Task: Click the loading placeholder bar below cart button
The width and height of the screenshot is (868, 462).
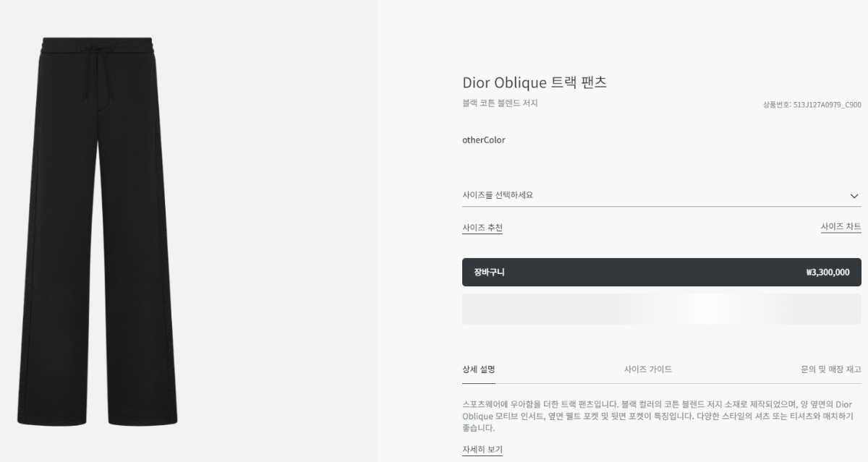Action: (661, 309)
